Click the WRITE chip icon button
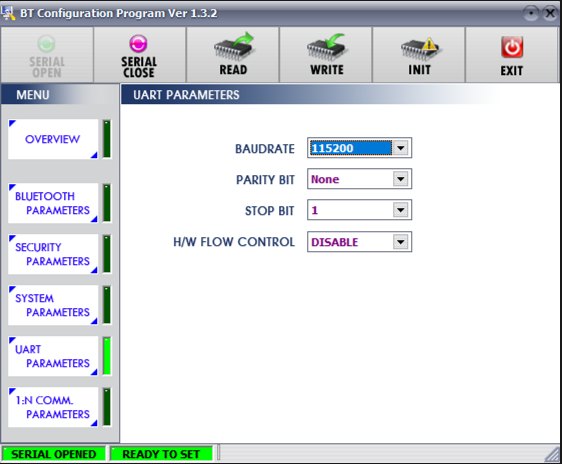 click(x=326, y=55)
